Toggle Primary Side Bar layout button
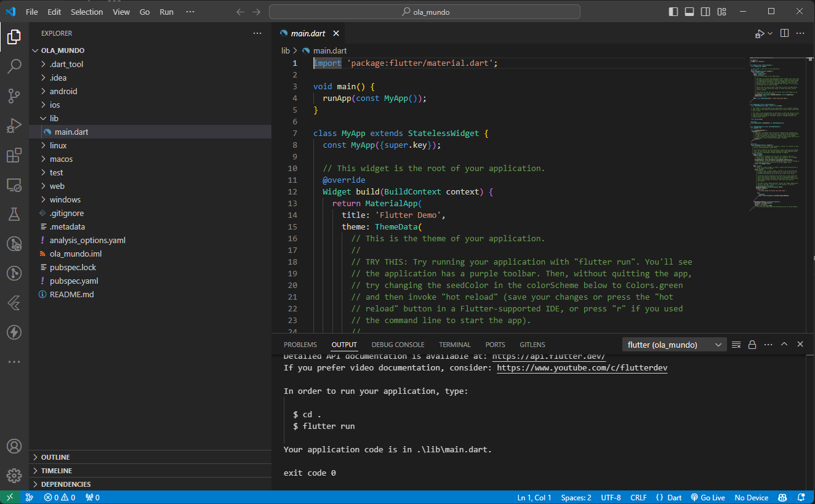Screen dimensions: 815x504 [673, 12]
